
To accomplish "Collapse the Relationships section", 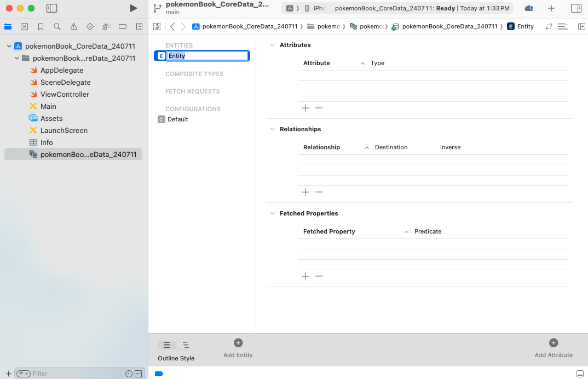I will point(272,129).
